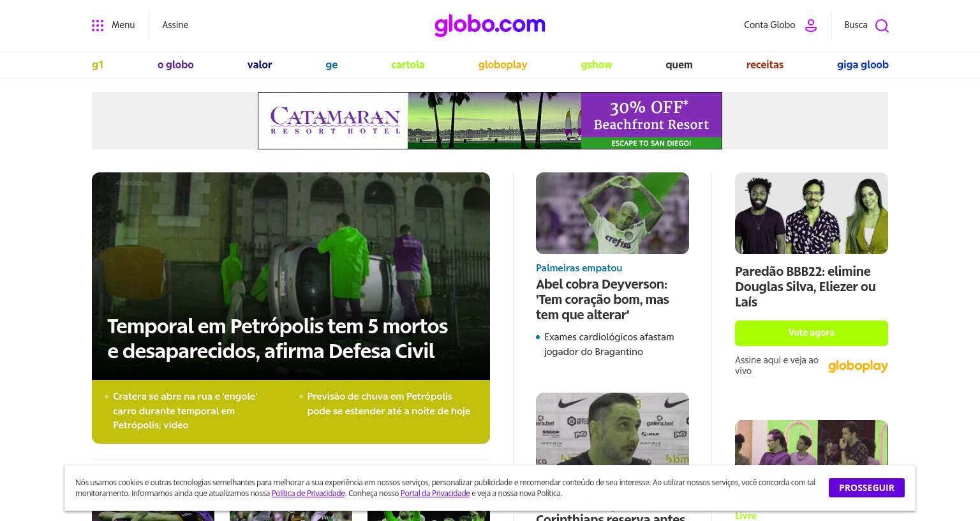Go to the cartola section

pos(408,64)
